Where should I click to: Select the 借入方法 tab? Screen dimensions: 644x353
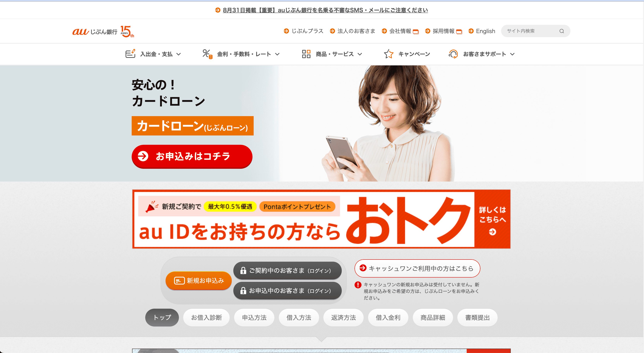pyautogui.click(x=299, y=317)
